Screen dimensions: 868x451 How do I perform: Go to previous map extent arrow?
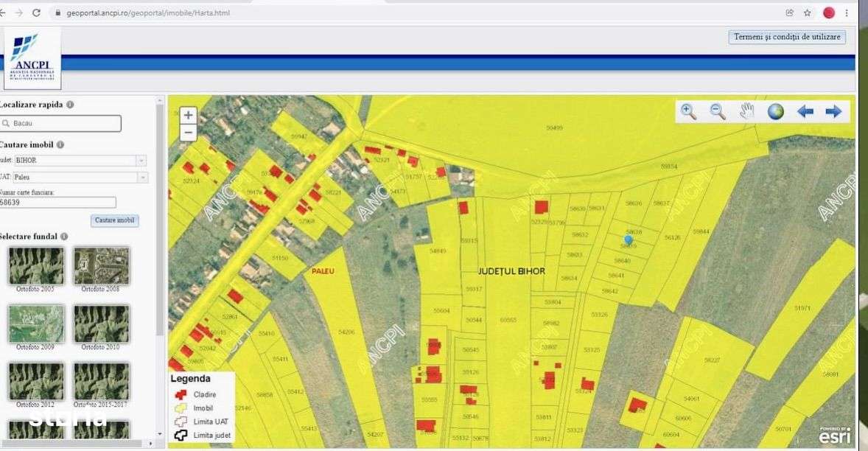805,112
